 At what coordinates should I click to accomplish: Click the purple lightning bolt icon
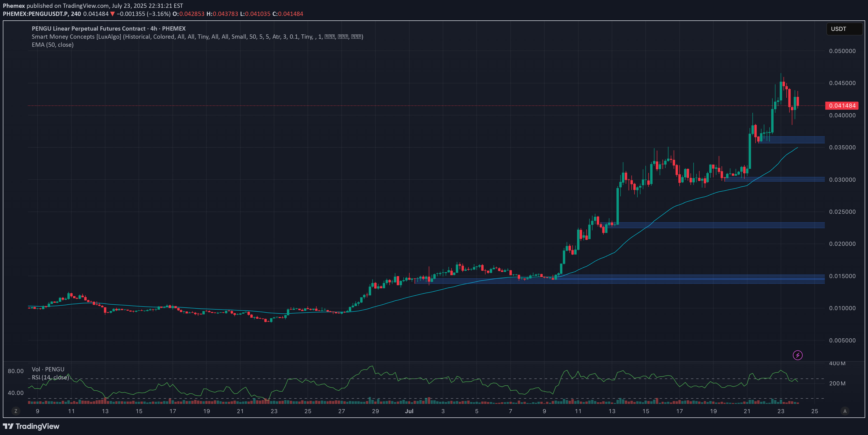(797, 355)
